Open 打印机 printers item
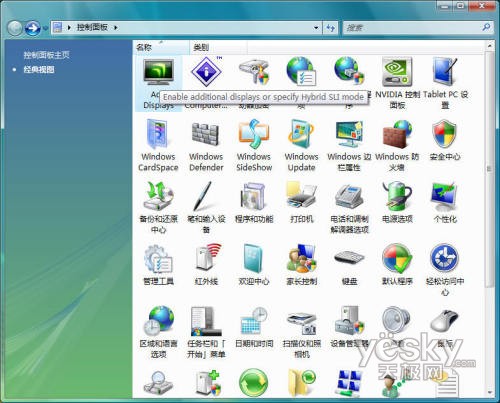The height and width of the screenshot is (403, 500). tap(301, 203)
